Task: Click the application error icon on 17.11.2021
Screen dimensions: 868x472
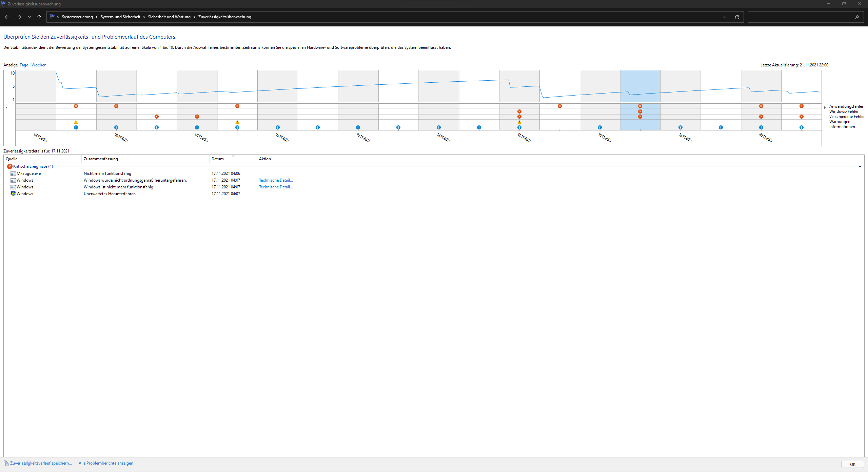Action: (x=640, y=106)
